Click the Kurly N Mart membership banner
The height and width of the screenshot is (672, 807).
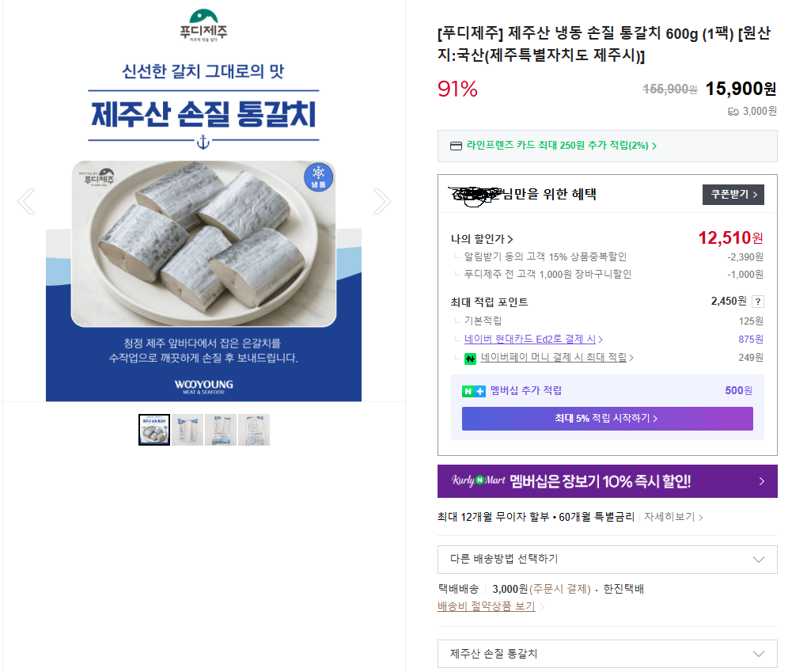pos(607,481)
